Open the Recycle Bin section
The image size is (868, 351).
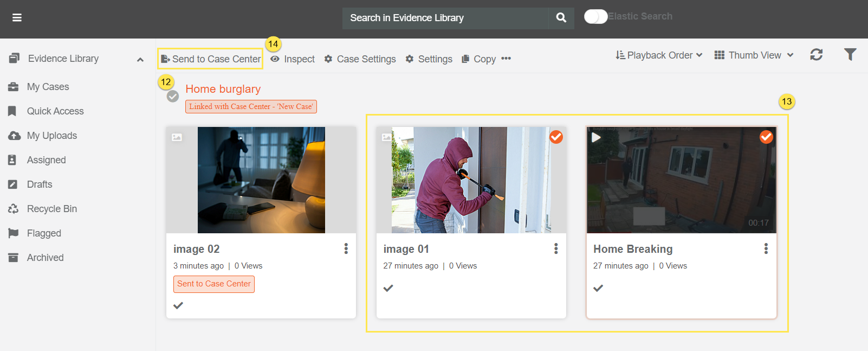point(51,209)
